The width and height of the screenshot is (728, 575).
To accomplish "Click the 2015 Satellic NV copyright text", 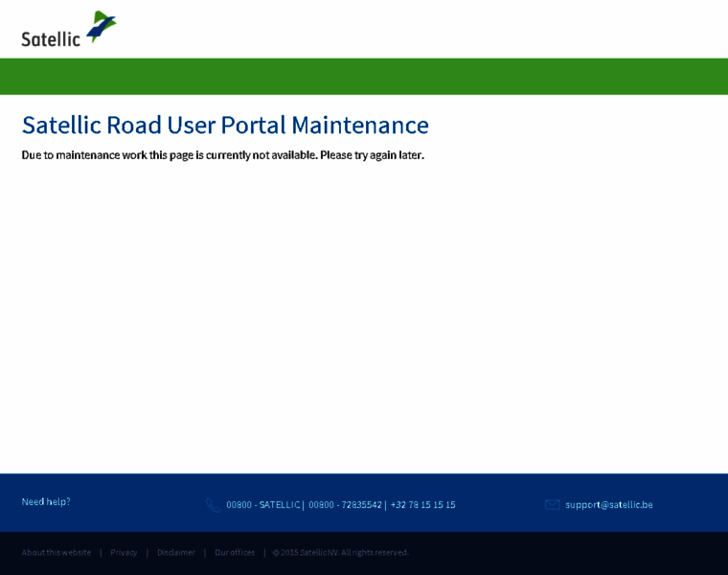I will (x=340, y=552).
